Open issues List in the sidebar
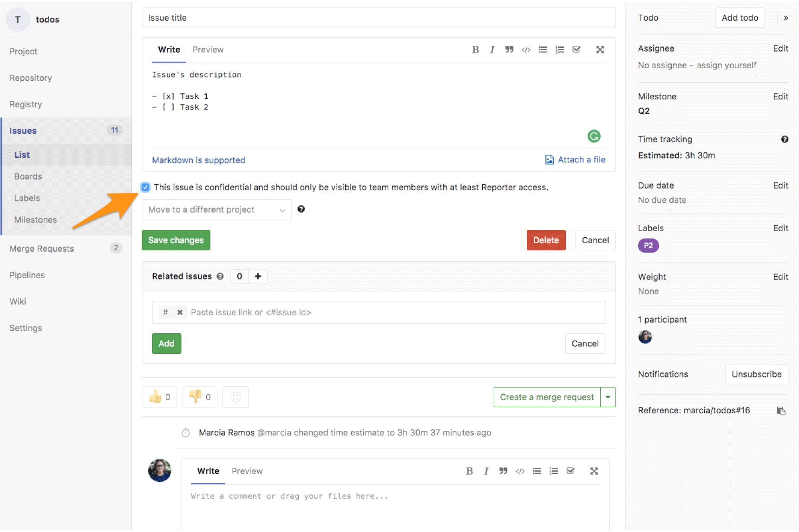Screen dimensions: 799x532 coord(22,155)
